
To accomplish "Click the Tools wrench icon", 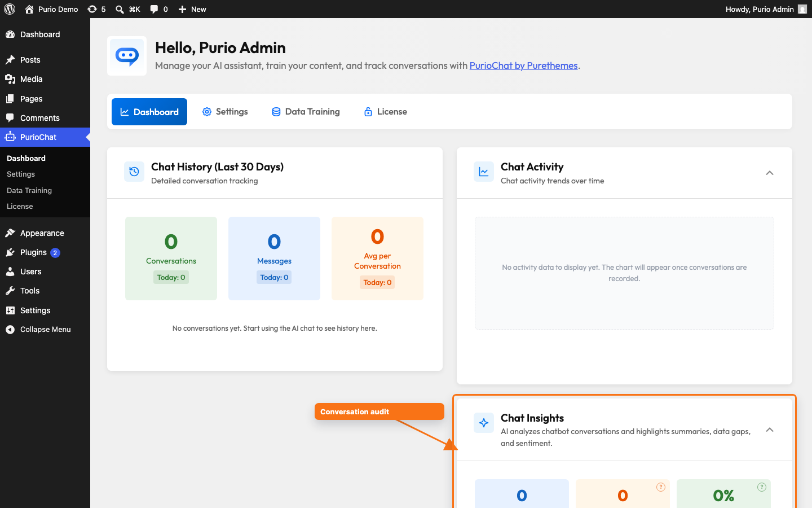I will click(x=10, y=291).
